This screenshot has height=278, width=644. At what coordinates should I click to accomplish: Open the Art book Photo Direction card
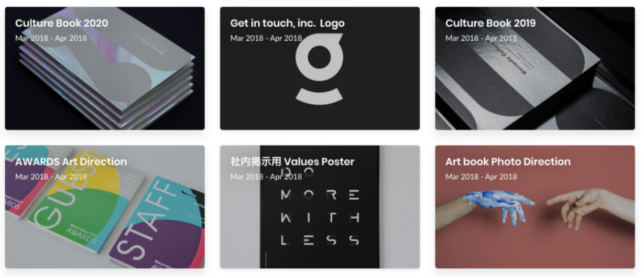535,207
